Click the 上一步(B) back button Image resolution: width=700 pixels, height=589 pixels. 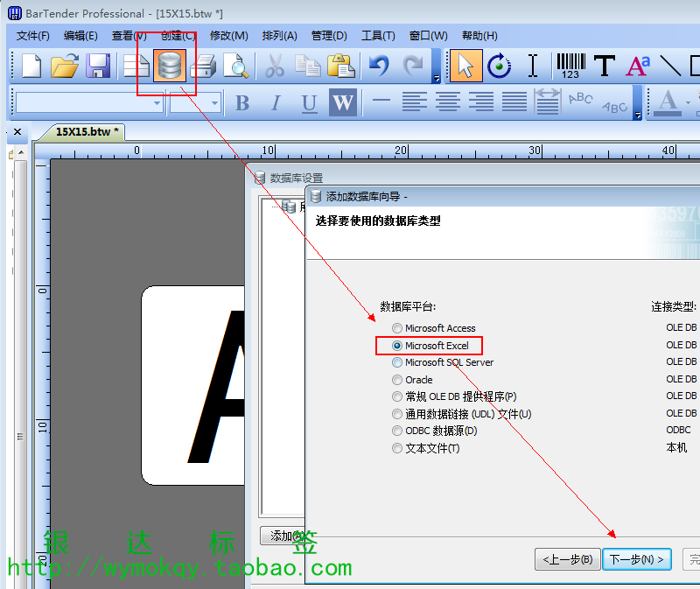(567, 559)
